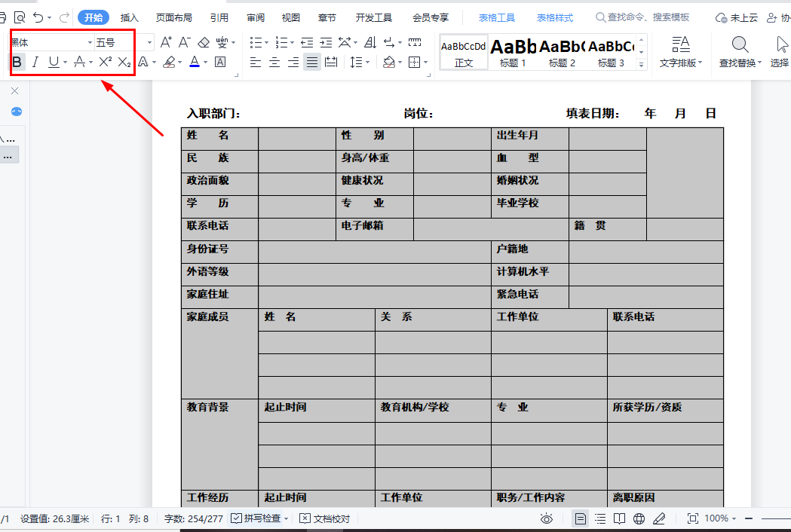The width and height of the screenshot is (791, 532).
Task: Switch to 表格样式 tab
Action: (555, 17)
